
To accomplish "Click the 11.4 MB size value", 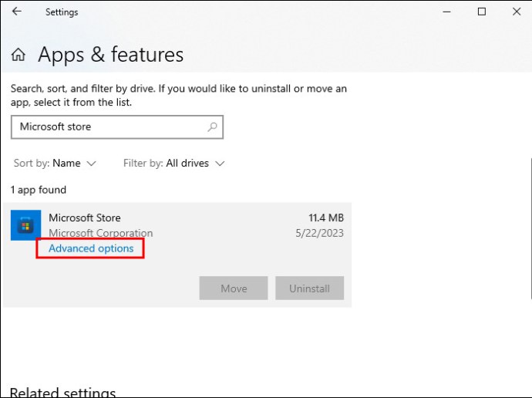I will pos(326,218).
